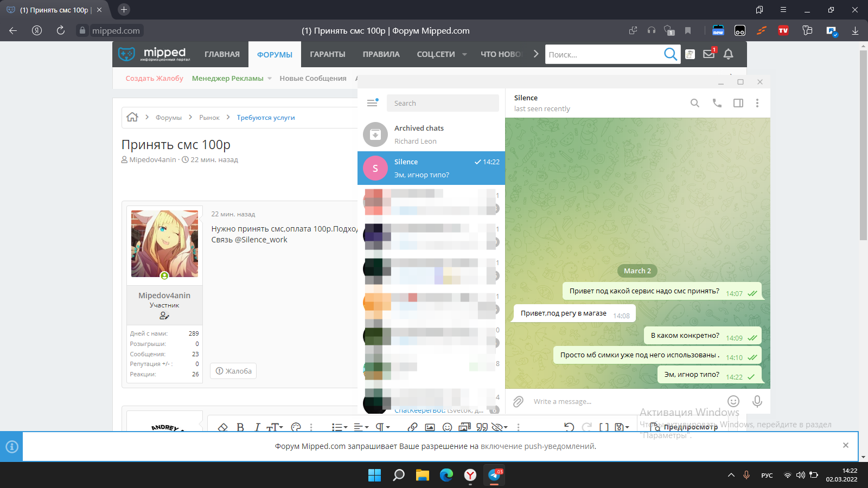Open Telegram from the Windows taskbar
This screenshot has height=488, width=868.
coord(494,475)
